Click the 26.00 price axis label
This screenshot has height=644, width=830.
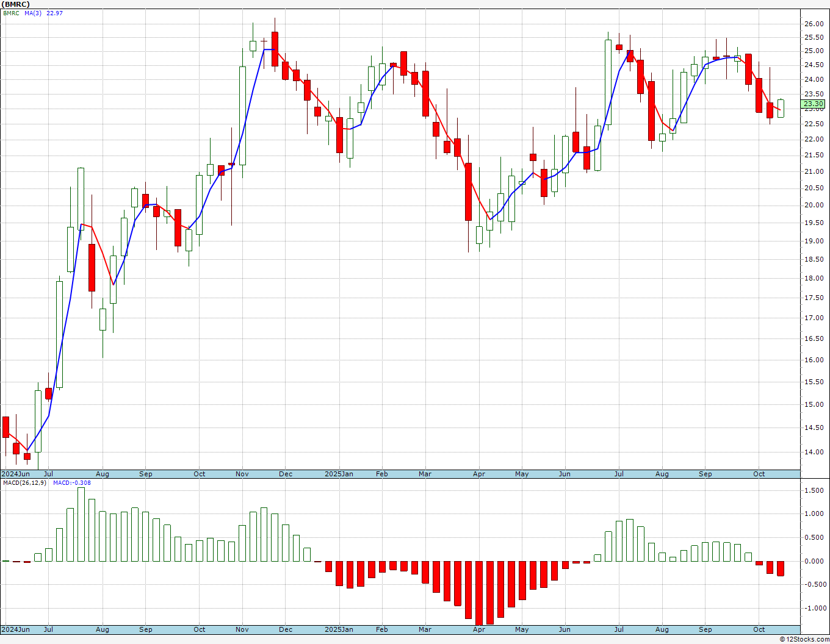coord(813,24)
